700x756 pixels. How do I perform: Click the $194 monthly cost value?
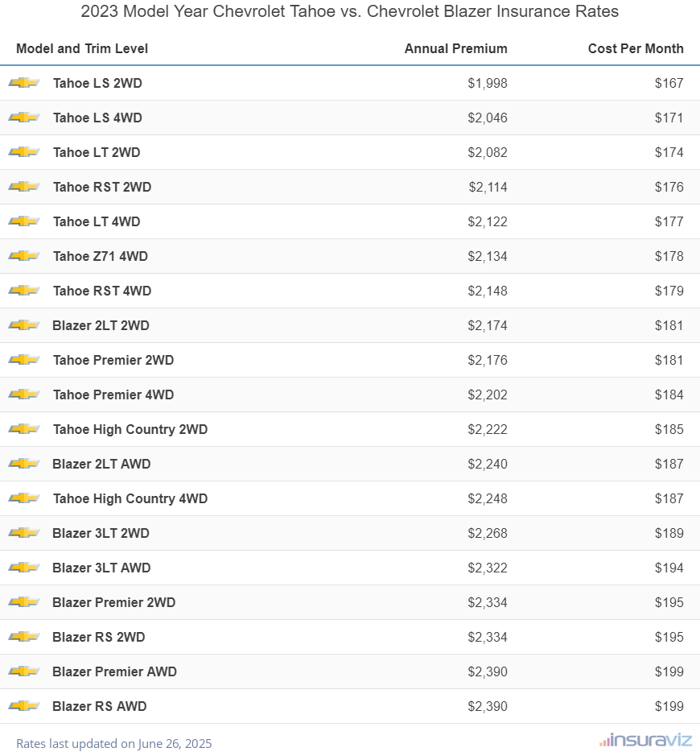tap(669, 568)
